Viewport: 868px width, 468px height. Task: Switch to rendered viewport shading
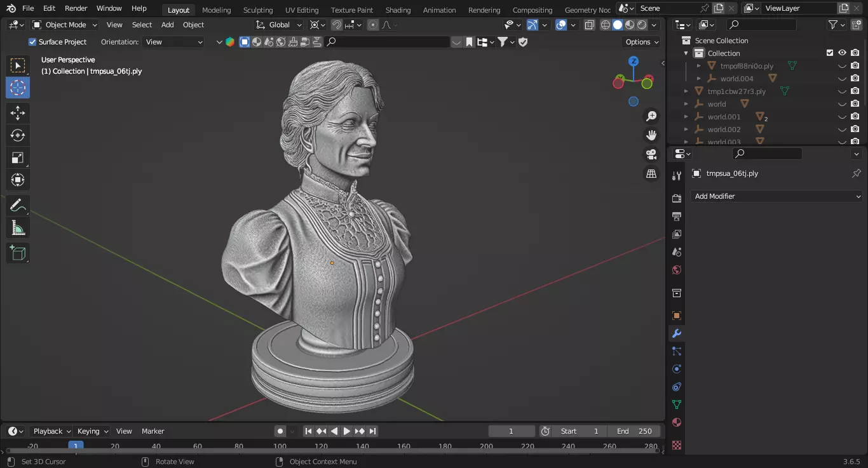pyautogui.click(x=642, y=25)
